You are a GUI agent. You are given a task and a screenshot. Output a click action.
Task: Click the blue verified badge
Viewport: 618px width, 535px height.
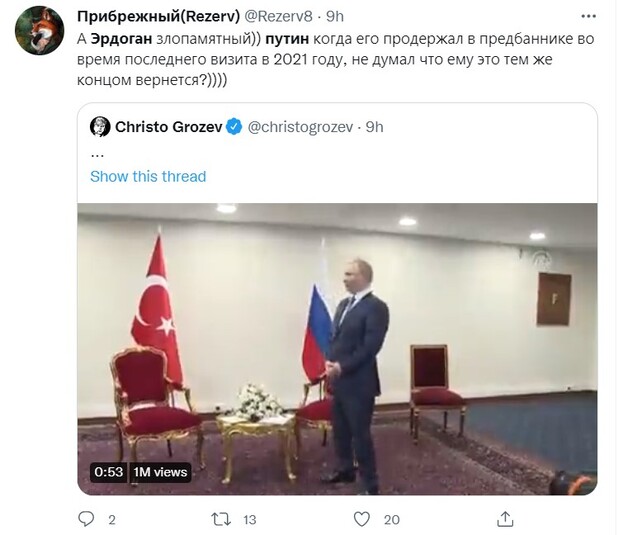(234, 127)
